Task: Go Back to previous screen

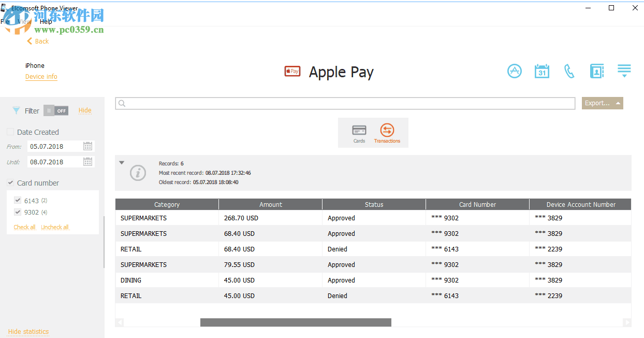Action: tap(38, 41)
